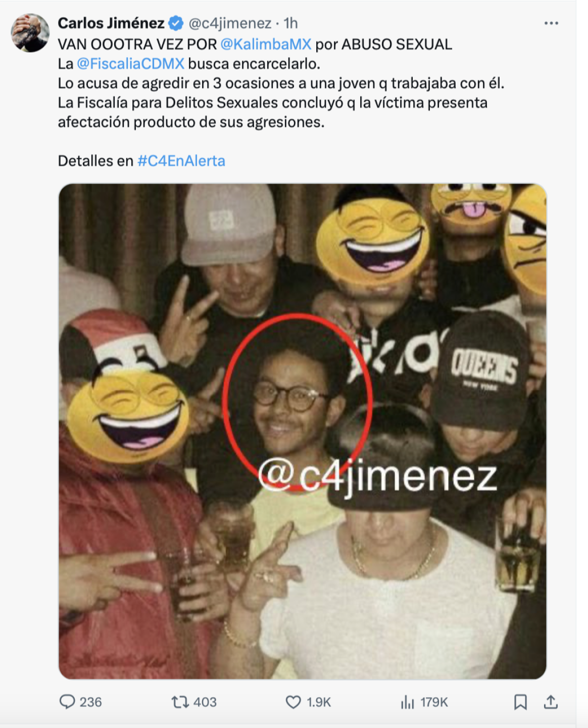View analytics via the bar chart icon
This screenshot has width=588, height=728.
(x=407, y=702)
